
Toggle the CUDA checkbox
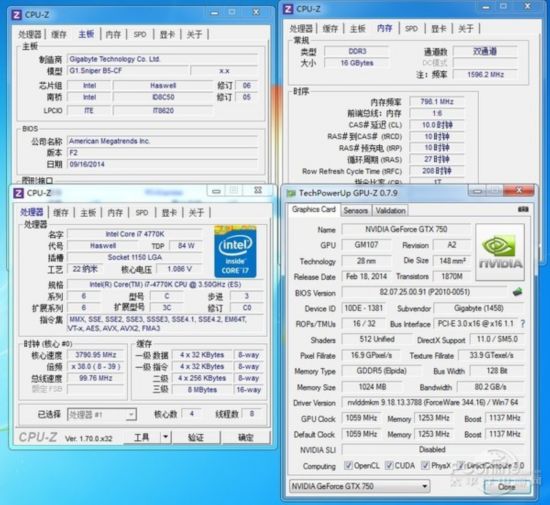tap(389, 465)
